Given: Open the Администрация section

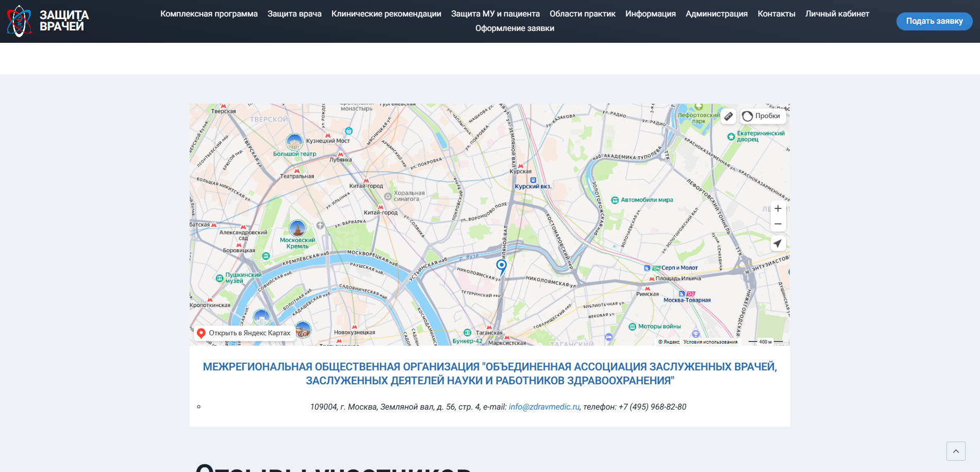Looking at the screenshot, I should coord(716,14).
